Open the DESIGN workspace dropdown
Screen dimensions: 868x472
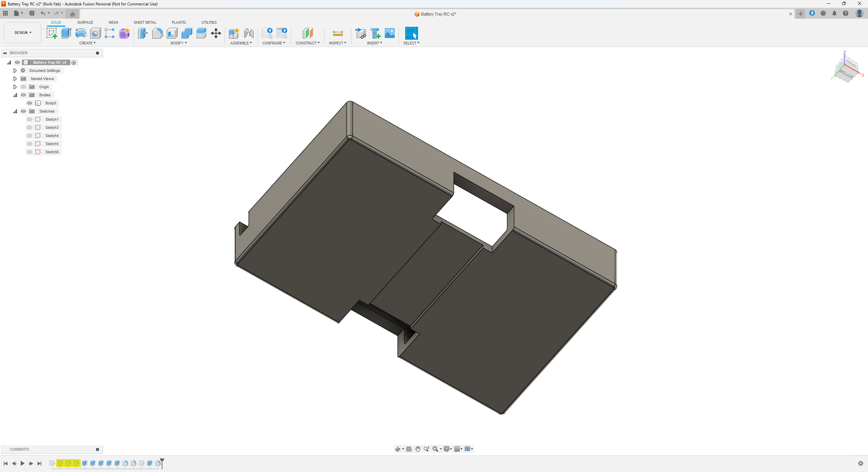23,33
